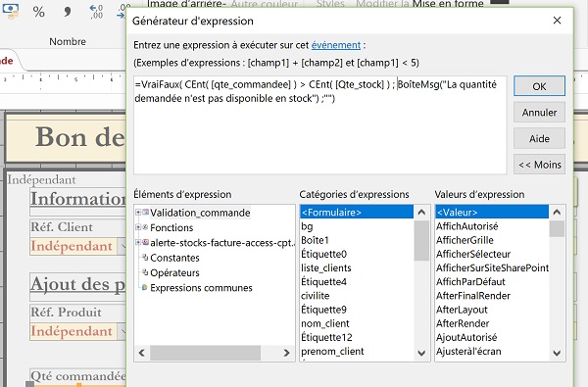Click inside the expression text box

[319, 124]
